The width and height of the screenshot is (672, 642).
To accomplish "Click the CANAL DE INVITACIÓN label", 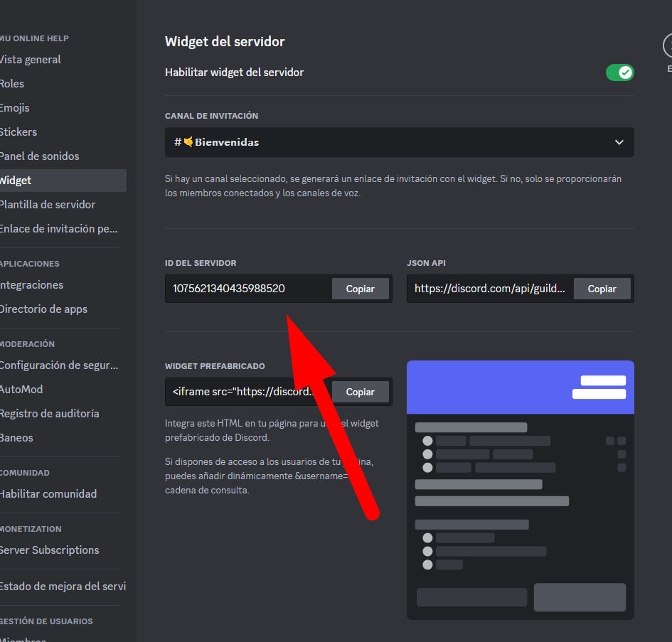I will 211,116.
